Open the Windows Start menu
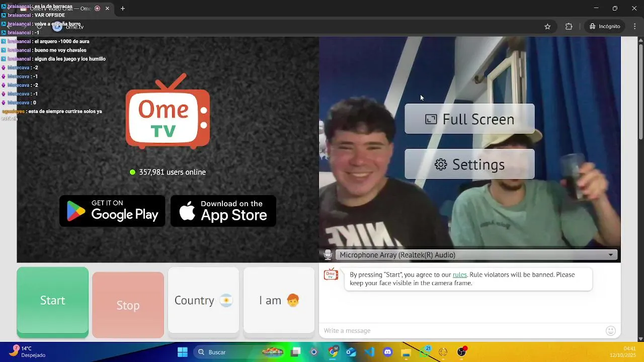The width and height of the screenshot is (644, 362). click(x=183, y=352)
